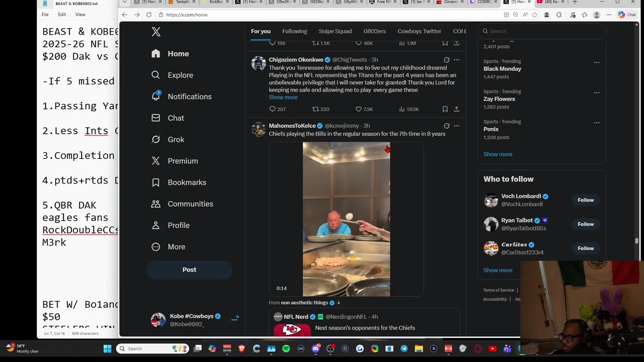Open File menu in Notepad

pos(45,15)
